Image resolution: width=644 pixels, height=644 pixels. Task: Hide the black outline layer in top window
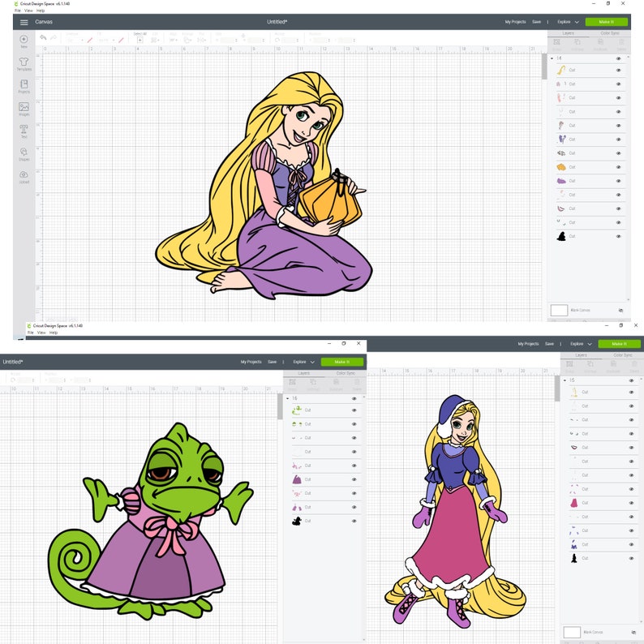click(618, 237)
